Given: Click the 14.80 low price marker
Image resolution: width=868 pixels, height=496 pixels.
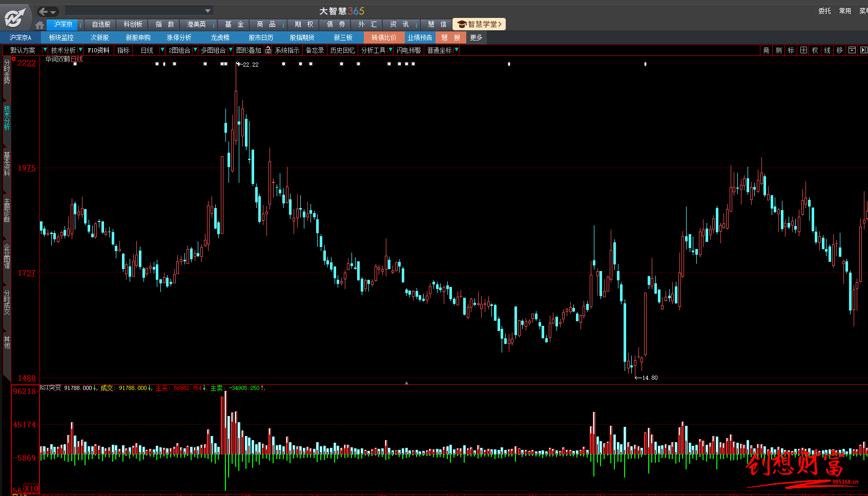Looking at the screenshot, I should pyautogui.click(x=646, y=378).
